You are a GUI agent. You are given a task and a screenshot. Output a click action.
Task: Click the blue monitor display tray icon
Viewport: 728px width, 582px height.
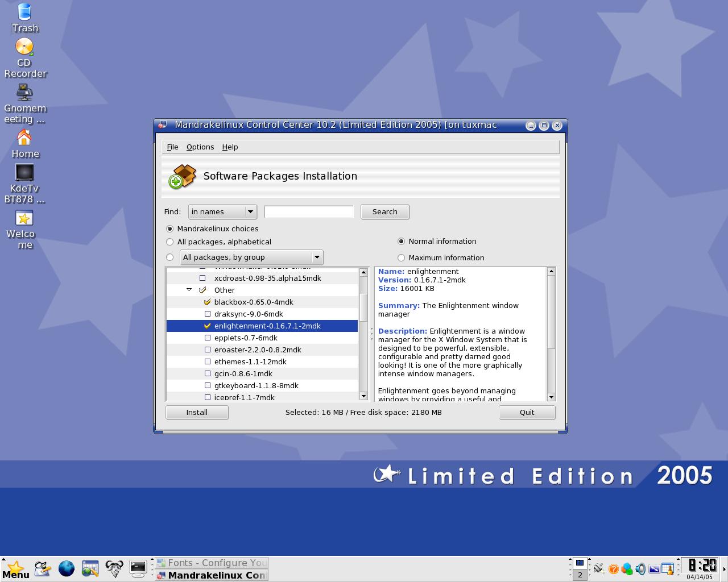click(x=654, y=568)
